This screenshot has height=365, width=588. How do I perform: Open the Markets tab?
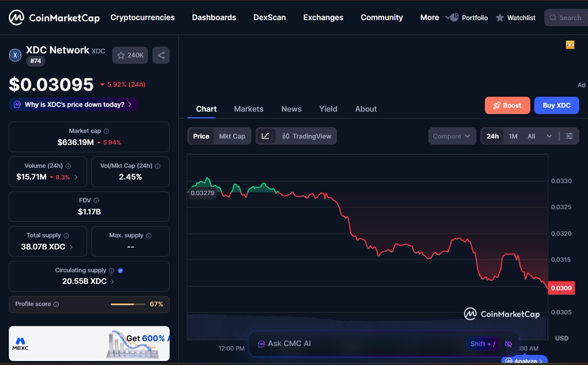pyautogui.click(x=248, y=109)
